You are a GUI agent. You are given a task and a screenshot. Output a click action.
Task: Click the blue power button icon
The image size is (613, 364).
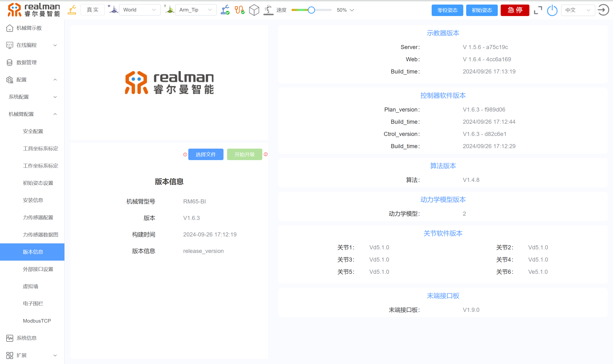(x=552, y=10)
